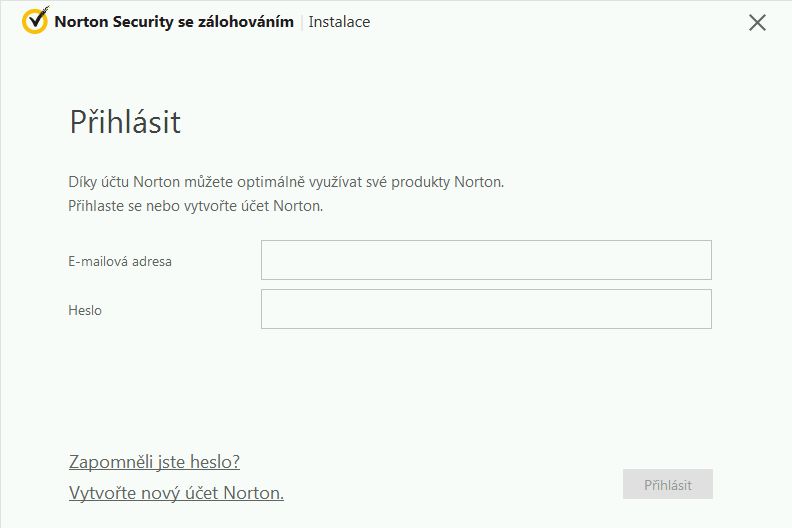Click the word Norton in the create-account link

(x=253, y=493)
